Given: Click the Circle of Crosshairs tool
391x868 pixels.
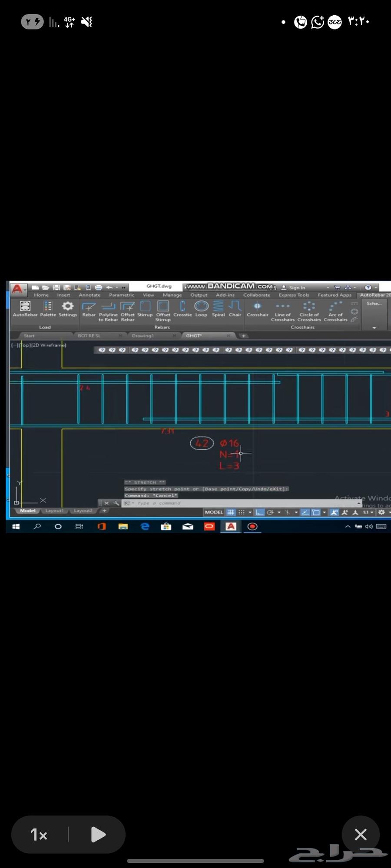Looking at the screenshot, I should click(309, 310).
